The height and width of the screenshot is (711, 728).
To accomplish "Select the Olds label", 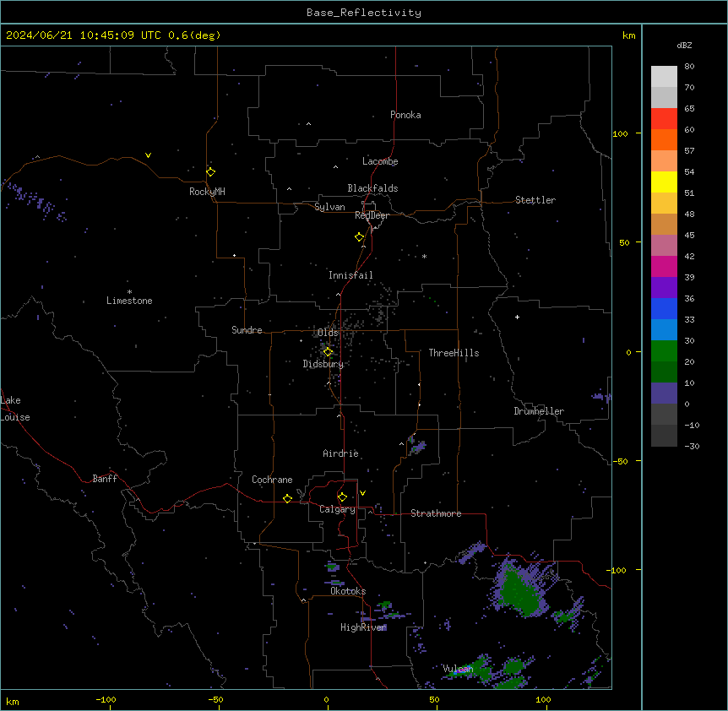I will (x=328, y=333).
